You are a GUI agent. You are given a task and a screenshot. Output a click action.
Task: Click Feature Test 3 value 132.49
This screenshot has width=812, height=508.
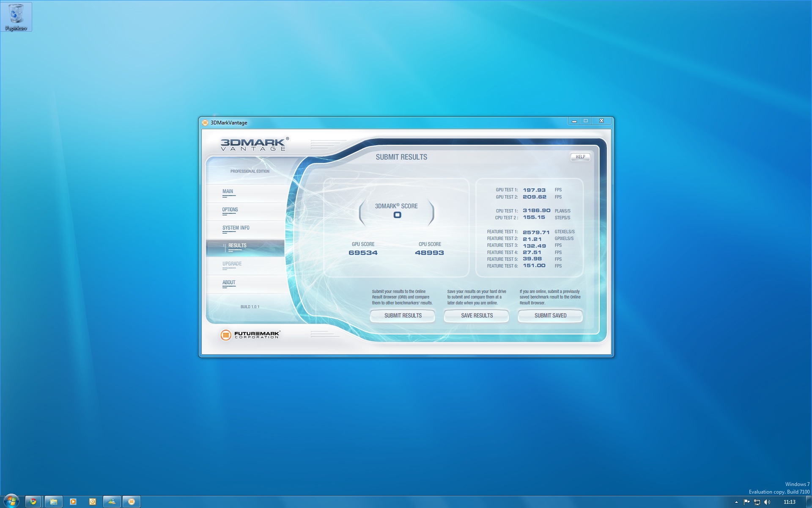[534, 246]
